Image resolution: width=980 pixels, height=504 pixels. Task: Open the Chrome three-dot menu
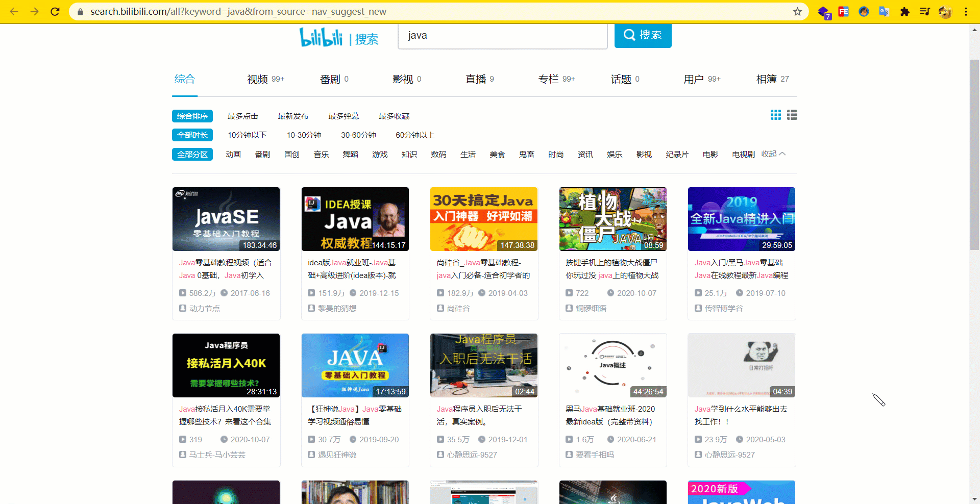tap(966, 11)
